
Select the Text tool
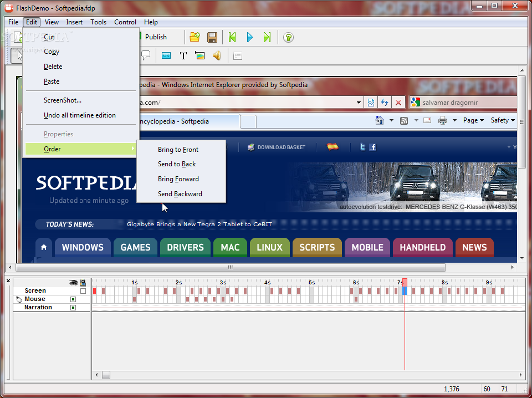coord(183,55)
